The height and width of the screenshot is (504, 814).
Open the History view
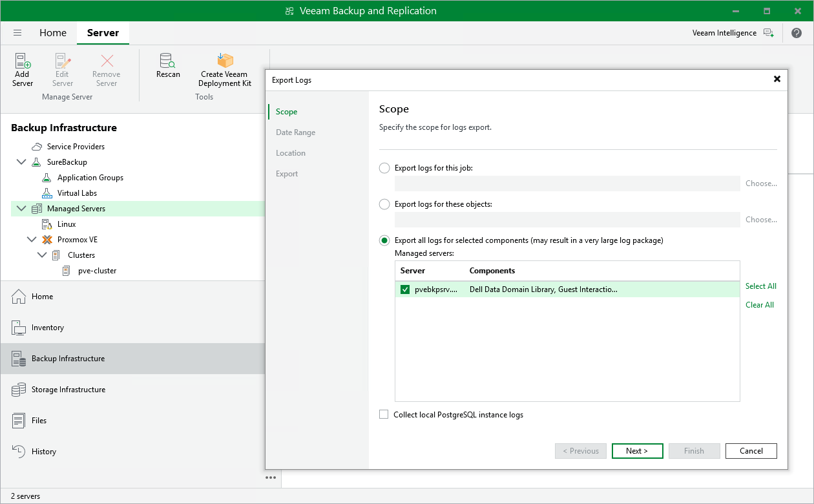coord(43,452)
